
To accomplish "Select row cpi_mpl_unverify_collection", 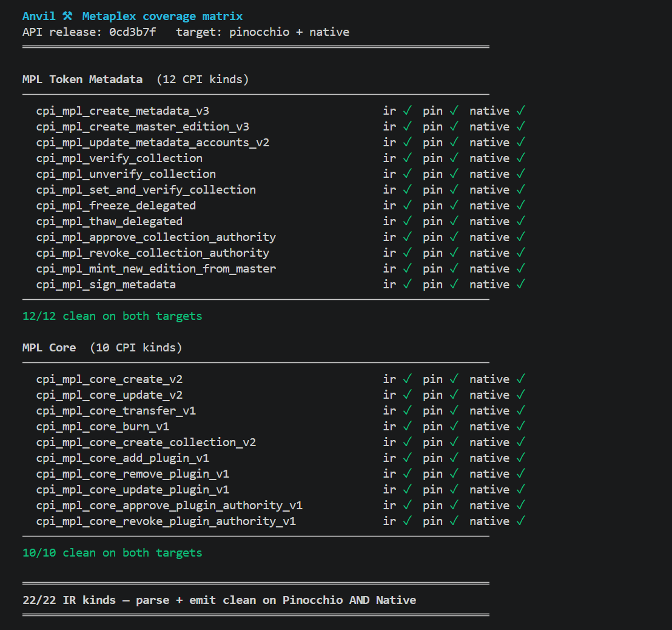I will pyautogui.click(x=281, y=174).
